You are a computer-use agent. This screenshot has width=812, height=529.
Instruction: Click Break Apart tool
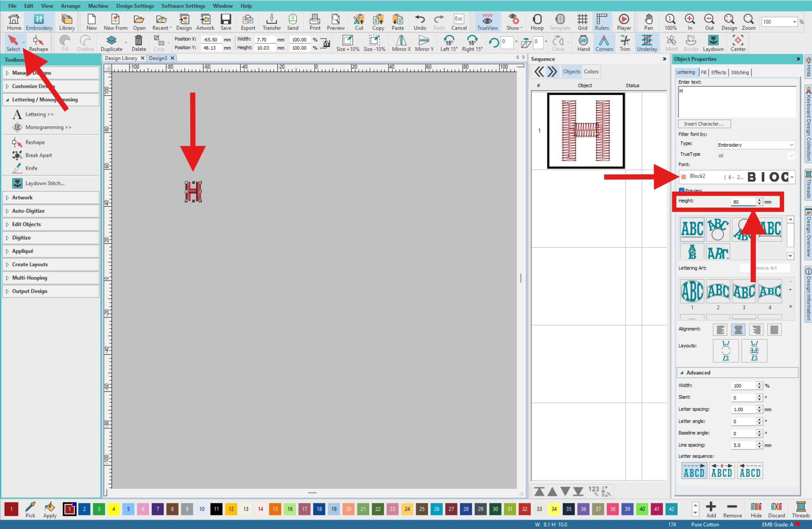(x=32, y=155)
